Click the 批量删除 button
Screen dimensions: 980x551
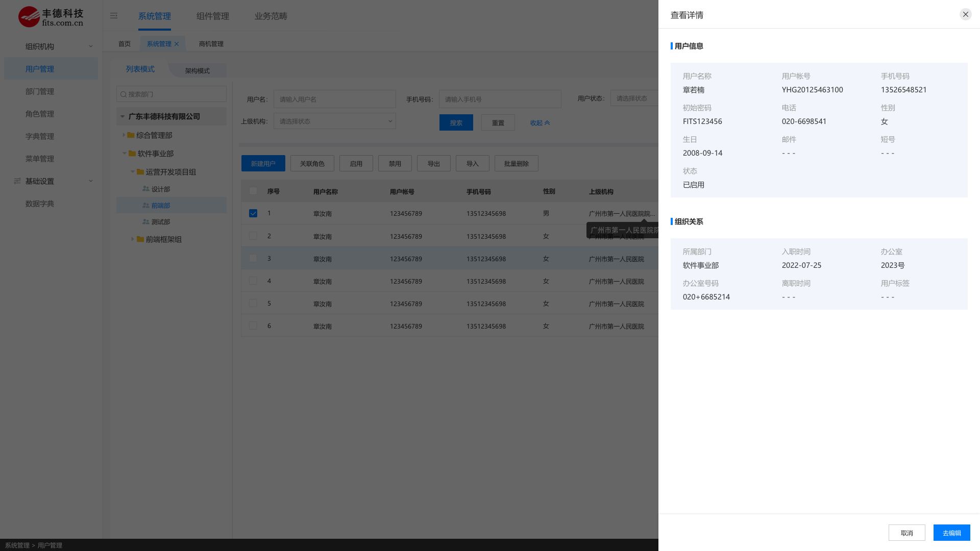pos(517,163)
